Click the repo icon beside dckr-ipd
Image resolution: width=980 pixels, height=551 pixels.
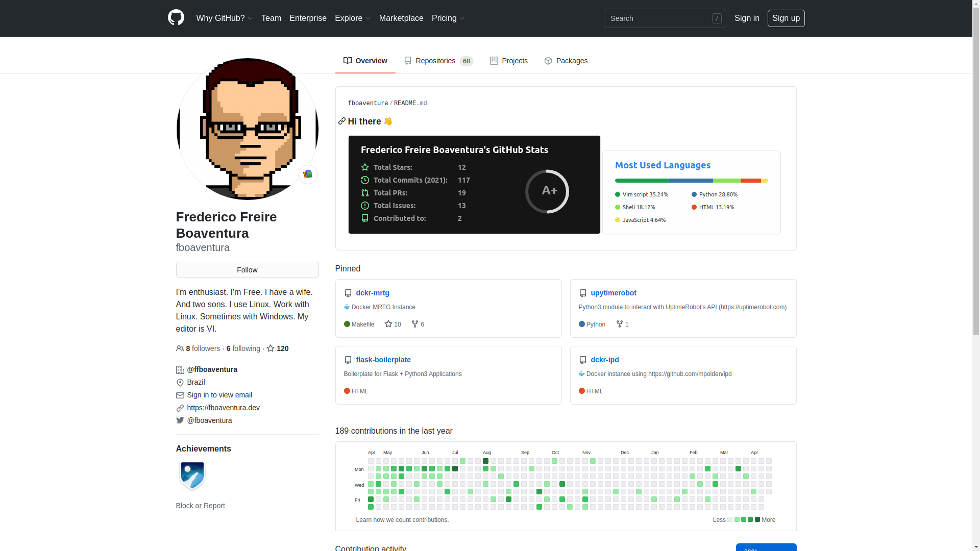583,360
